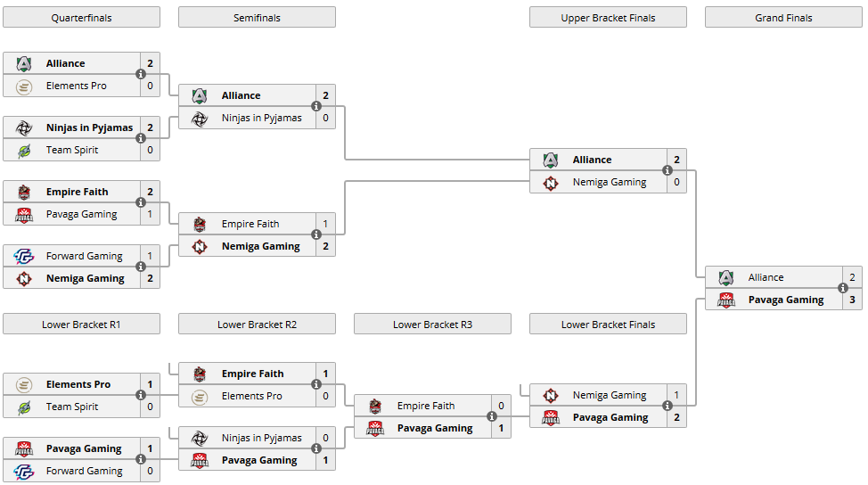Open the Pavaga Gaming team link in the Grand Finals

pyautogui.click(x=785, y=300)
